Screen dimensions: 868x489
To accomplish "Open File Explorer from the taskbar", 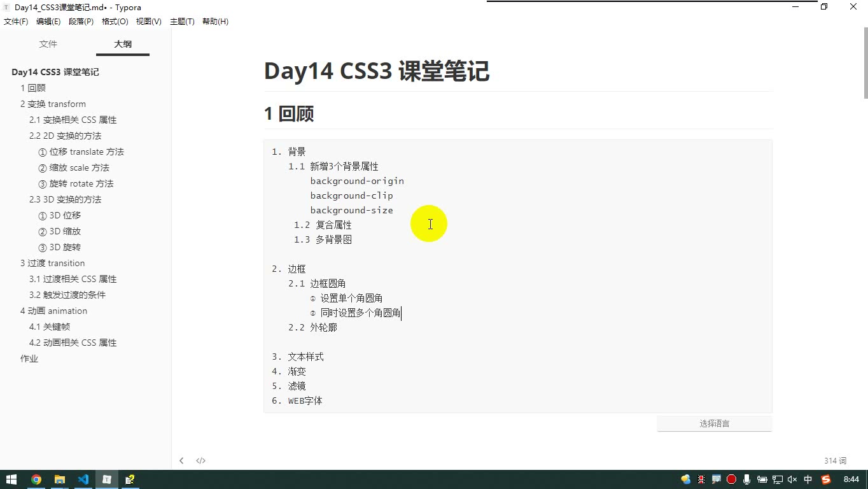I will pyautogui.click(x=60, y=479).
